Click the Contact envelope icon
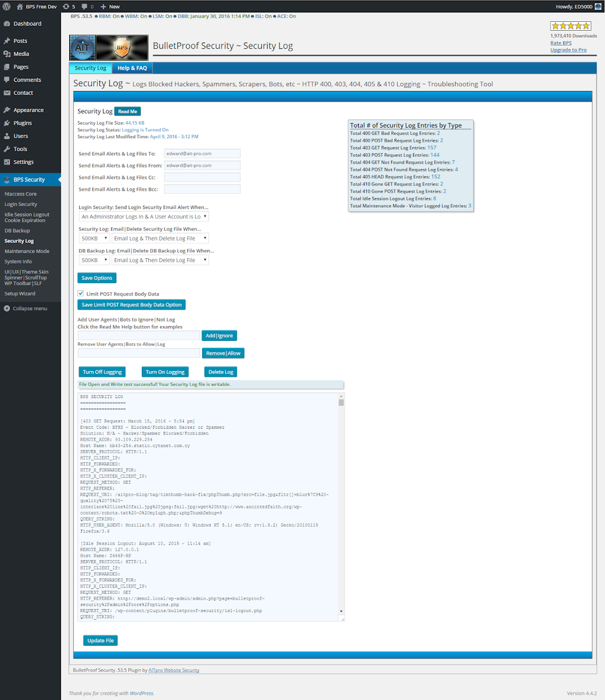Screen dimensions: 605x700 [6, 93]
